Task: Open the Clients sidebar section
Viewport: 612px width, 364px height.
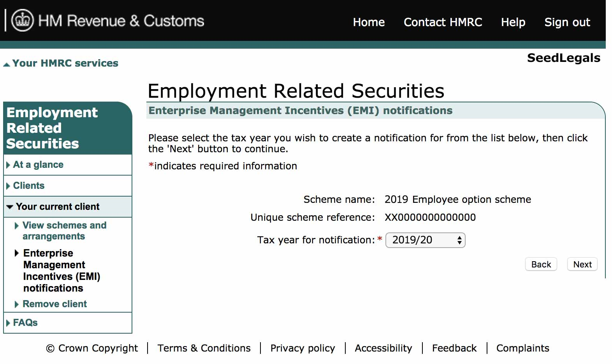Action: pyautogui.click(x=29, y=186)
